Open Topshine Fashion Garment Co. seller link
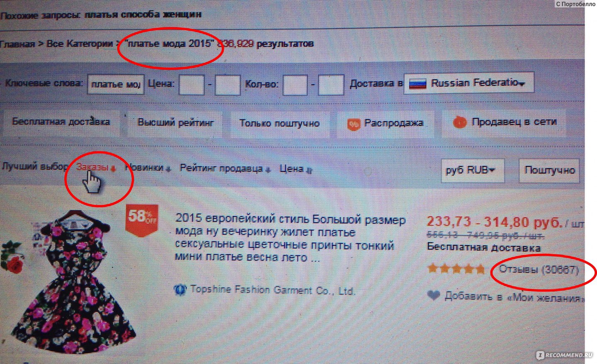This screenshot has height=364, width=597. click(272, 290)
